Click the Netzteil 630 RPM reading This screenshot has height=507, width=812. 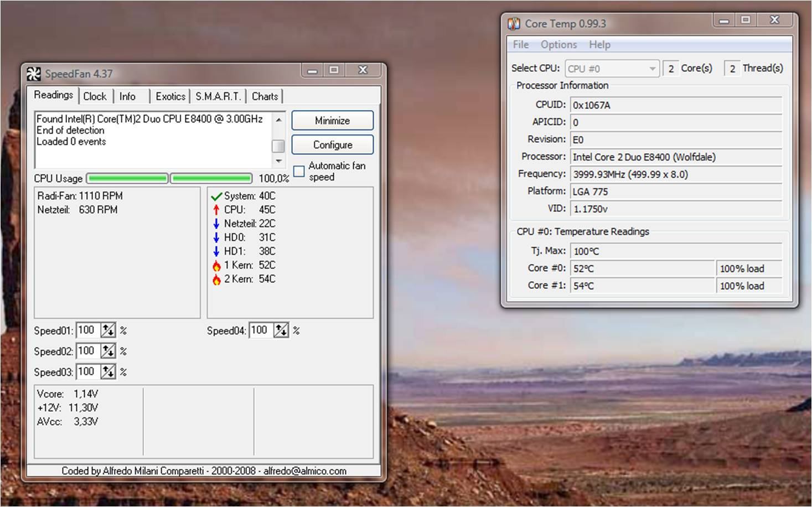pyautogui.click(x=77, y=210)
